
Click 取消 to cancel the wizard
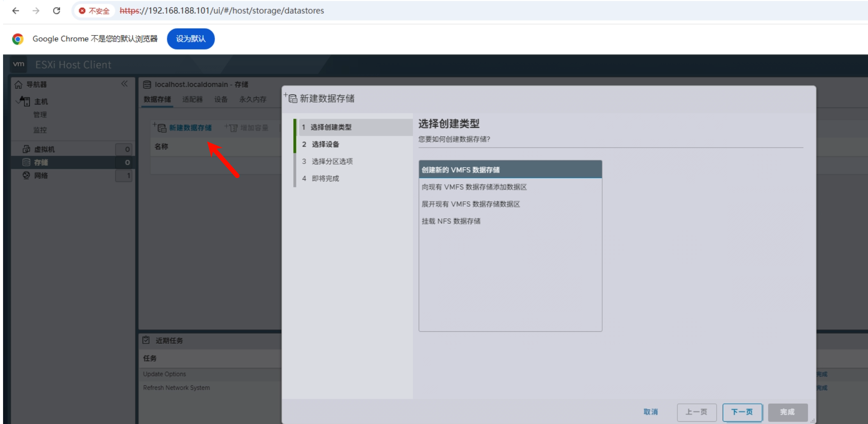click(650, 412)
